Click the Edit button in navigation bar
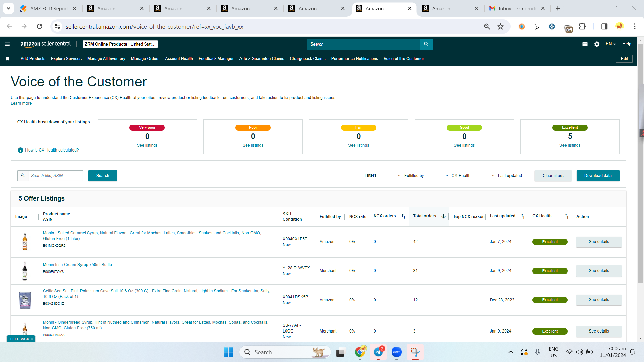This screenshot has height=362, width=644. (624, 59)
